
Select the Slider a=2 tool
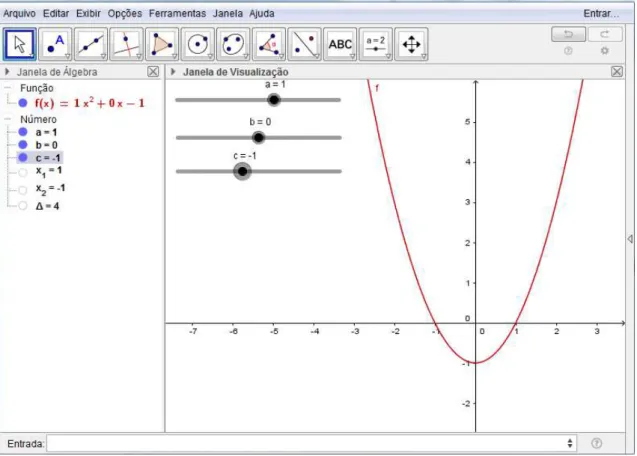376,44
